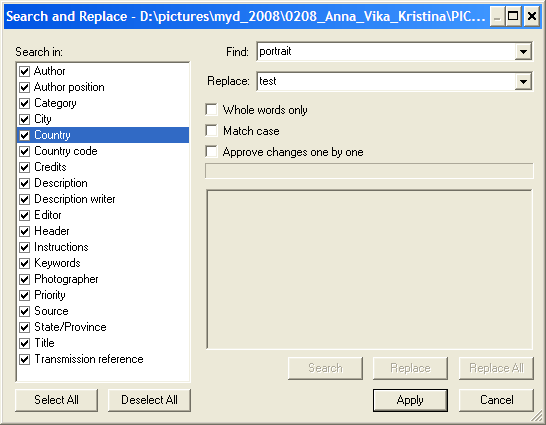
Task: Toggle the Source checkbox
Action: pyautogui.click(x=24, y=312)
